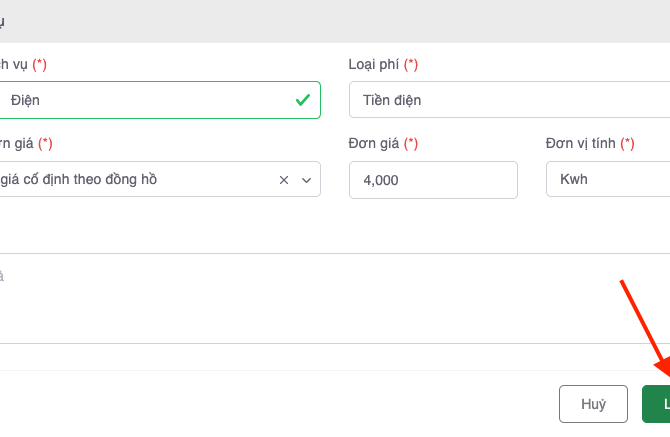Click inside the notes text area
This screenshot has width=670, height=437.
[x=300, y=298]
